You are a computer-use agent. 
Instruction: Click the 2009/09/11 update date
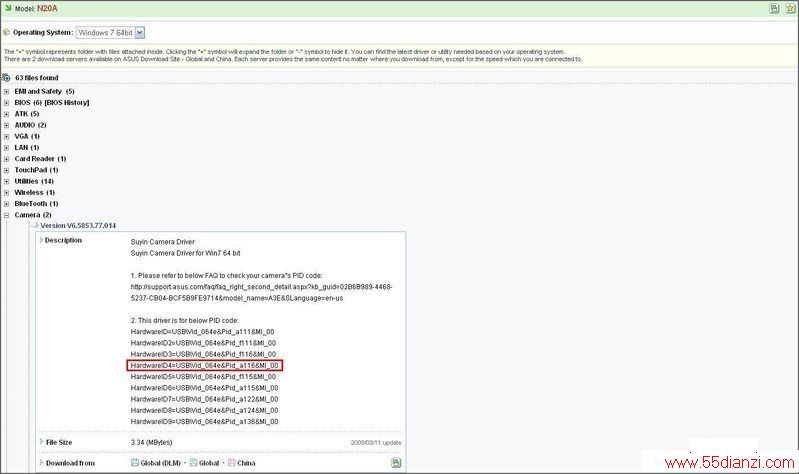pyautogui.click(x=376, y=442)
